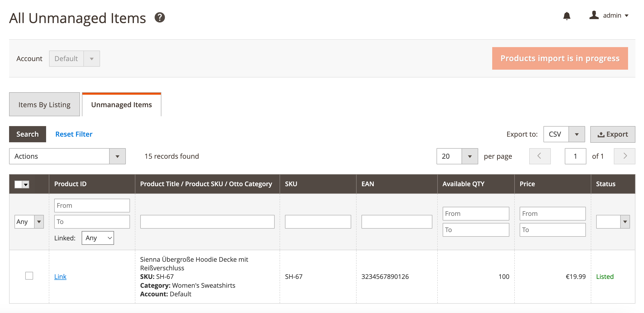This screenshot has width=644, height=313.
Task: Tick the Sienna Hoodie row checkbox
Action: [29, 276]
